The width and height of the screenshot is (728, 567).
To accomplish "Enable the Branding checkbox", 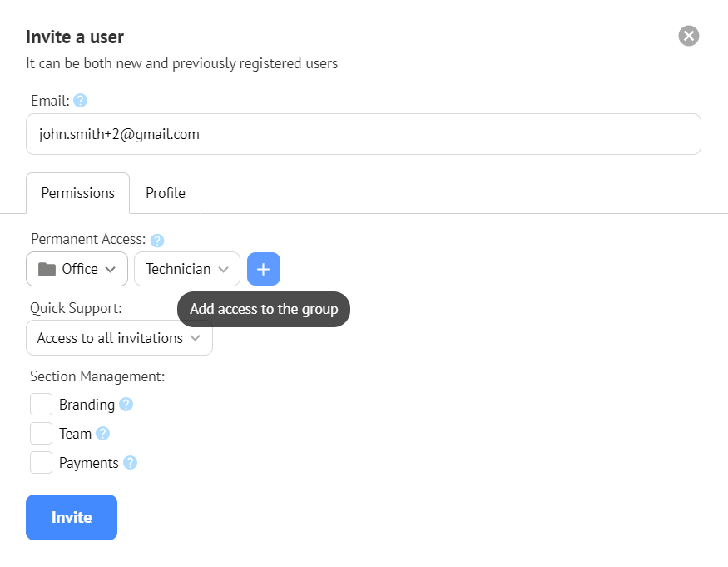I will tap(42, 405).
